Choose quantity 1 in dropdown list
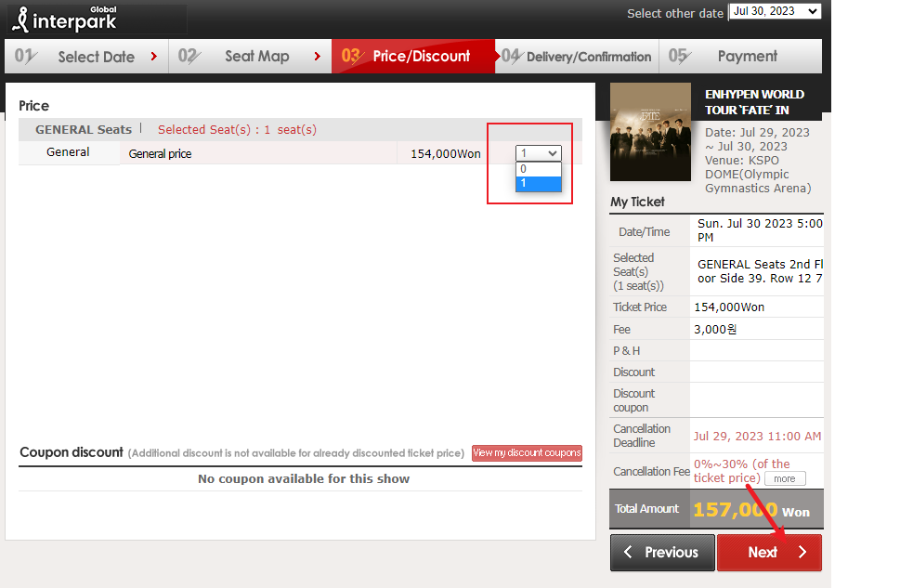The width and height of the screenshot is (913, 588). pos(539,183)
